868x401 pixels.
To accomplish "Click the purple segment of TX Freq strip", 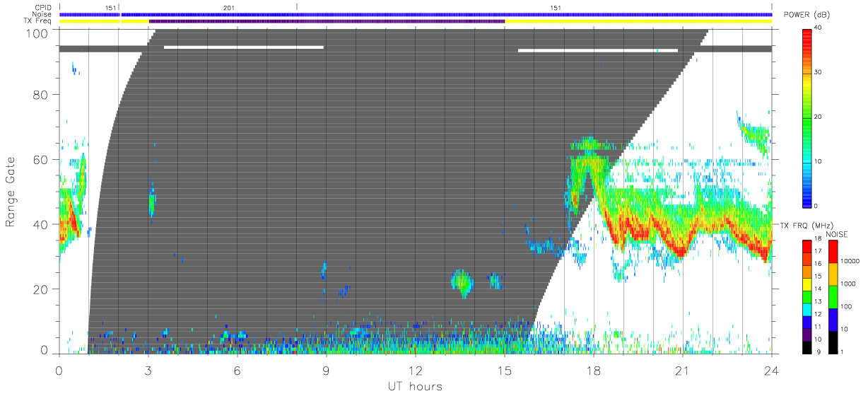I will pos(327,21).
